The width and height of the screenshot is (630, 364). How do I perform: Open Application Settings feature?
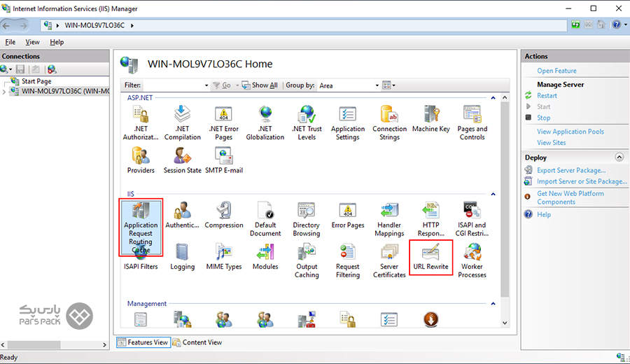point(348,123)
